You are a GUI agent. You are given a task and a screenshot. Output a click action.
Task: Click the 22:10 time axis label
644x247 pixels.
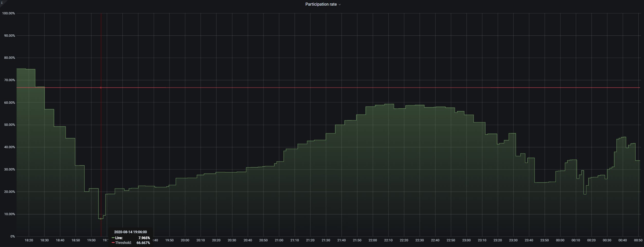388,240
